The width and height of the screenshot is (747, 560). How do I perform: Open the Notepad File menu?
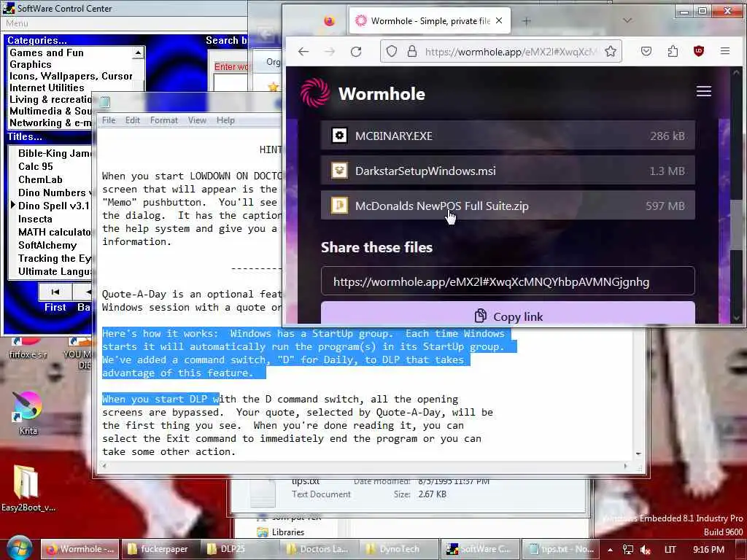[109, 120]
